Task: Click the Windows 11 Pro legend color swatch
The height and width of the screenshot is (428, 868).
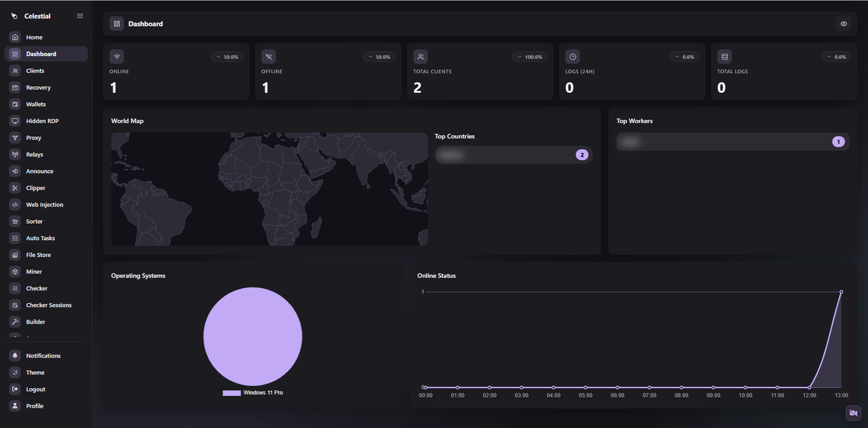Action: (232, 393)
